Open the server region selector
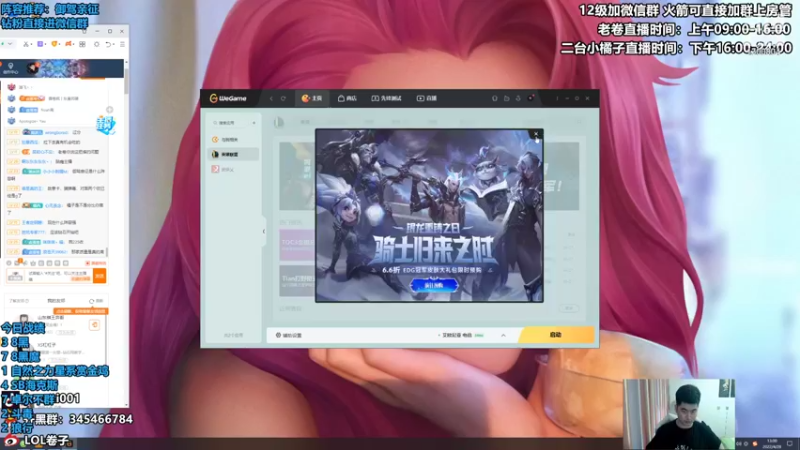 click(x=461, y=335)
